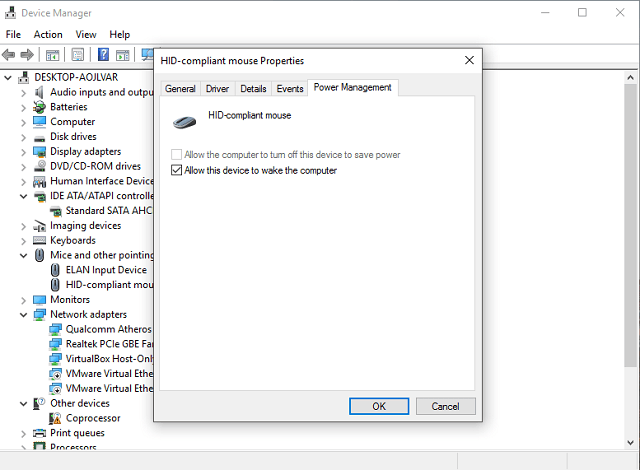
Task: Click the action pane toolbar icon beside Help
Action: click(122, 55)
